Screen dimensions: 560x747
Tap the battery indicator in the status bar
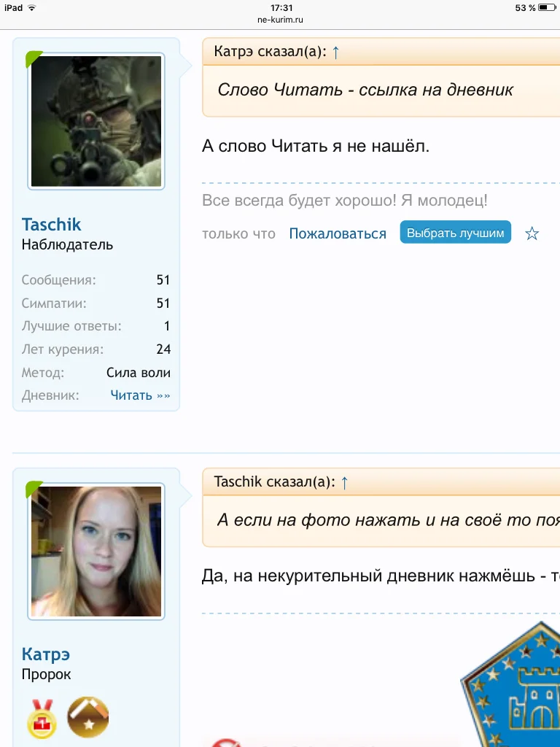coord(547,7)
